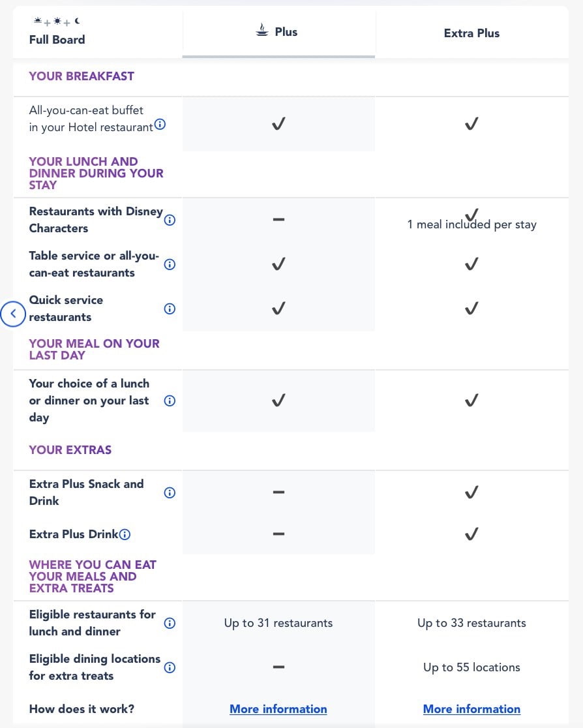Select the Plus meal plan tab

coord(278,32)
